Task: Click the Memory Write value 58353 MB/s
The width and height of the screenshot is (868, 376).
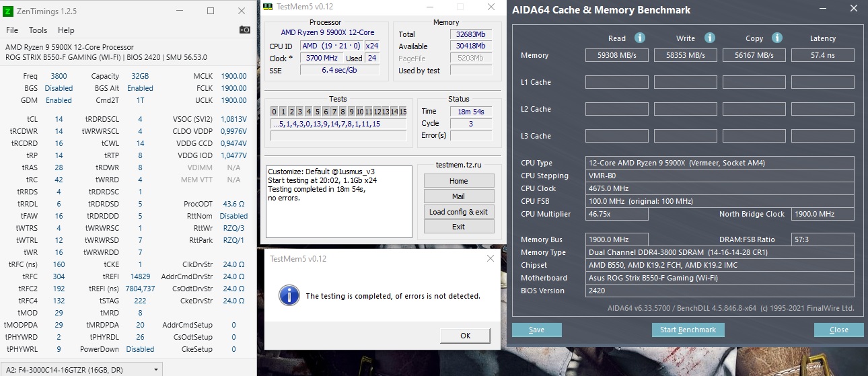Action: pyautogui.click(x=686, y=55)
